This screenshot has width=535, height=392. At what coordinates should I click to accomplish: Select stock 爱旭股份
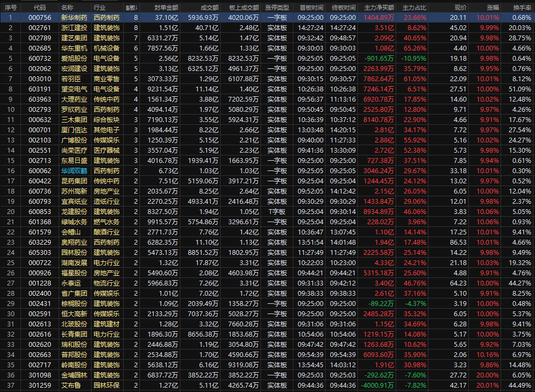click(74, 58)
